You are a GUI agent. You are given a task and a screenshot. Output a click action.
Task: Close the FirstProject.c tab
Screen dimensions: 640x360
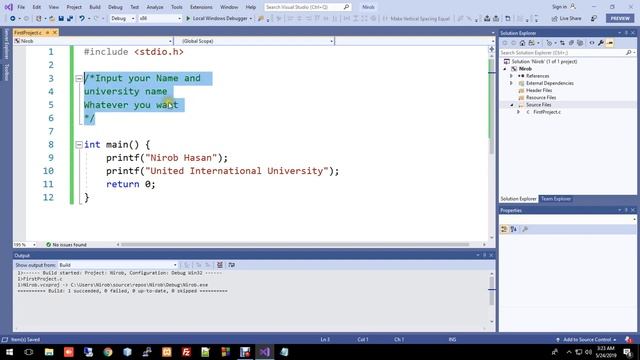[55, 32]
